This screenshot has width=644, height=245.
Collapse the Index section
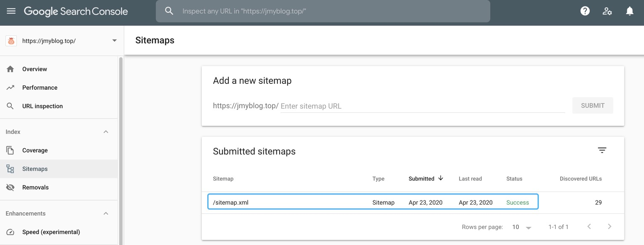click(106, 132)
